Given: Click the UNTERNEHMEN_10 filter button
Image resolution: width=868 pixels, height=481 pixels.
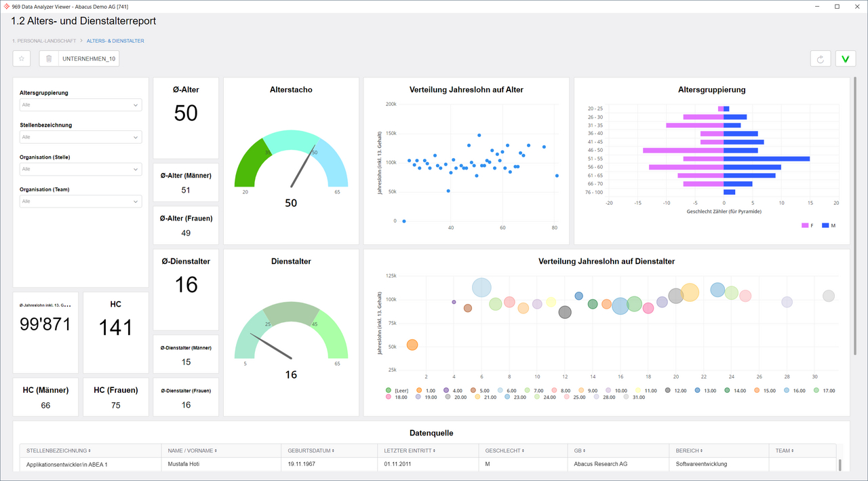Looking at the screenshot, I should click(x=89, y=59).
